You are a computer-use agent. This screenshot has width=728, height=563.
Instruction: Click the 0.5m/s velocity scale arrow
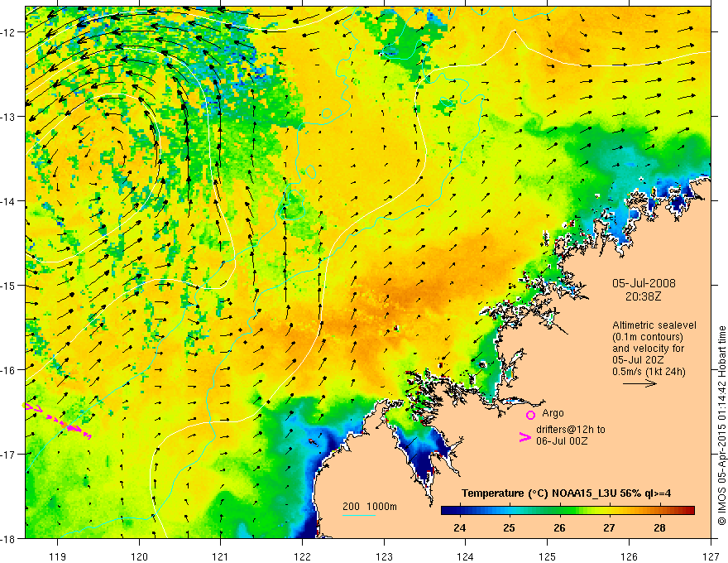point(639,383)
